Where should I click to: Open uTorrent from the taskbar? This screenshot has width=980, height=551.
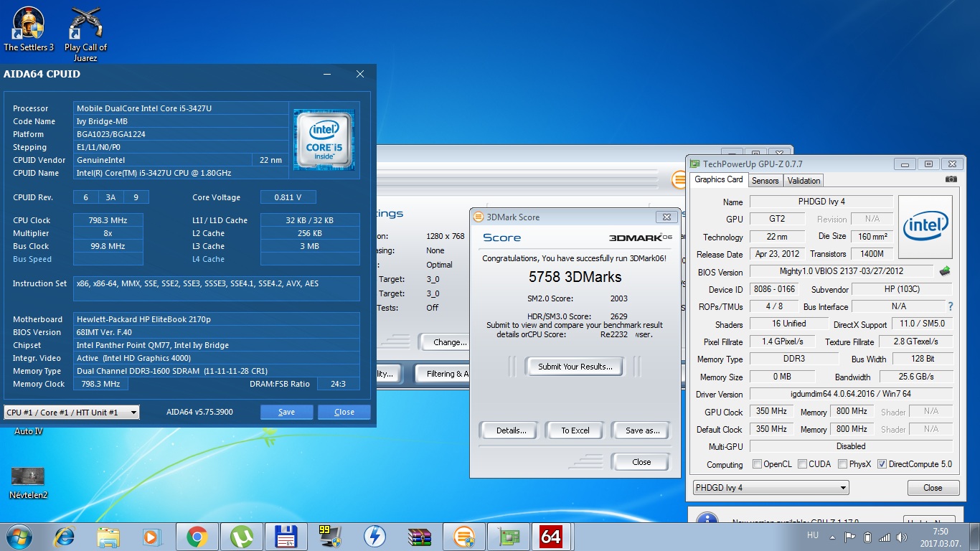tap(241, 537)
